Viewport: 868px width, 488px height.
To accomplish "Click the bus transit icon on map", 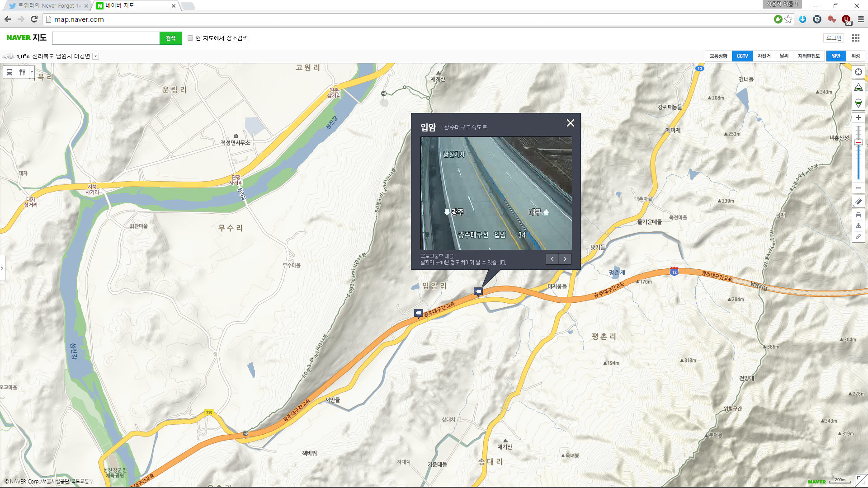I will 9,72.
